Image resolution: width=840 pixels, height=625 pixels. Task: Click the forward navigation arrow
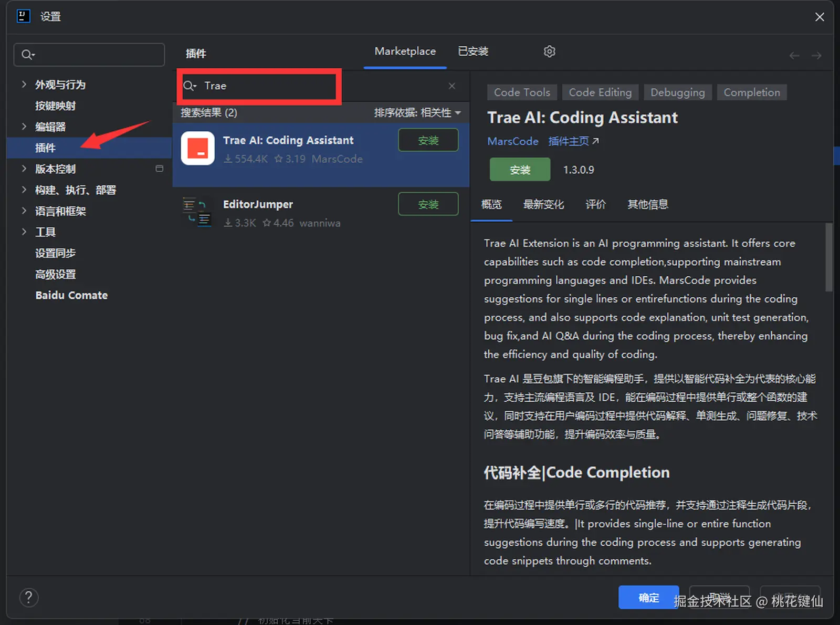(x=816, y=56)
